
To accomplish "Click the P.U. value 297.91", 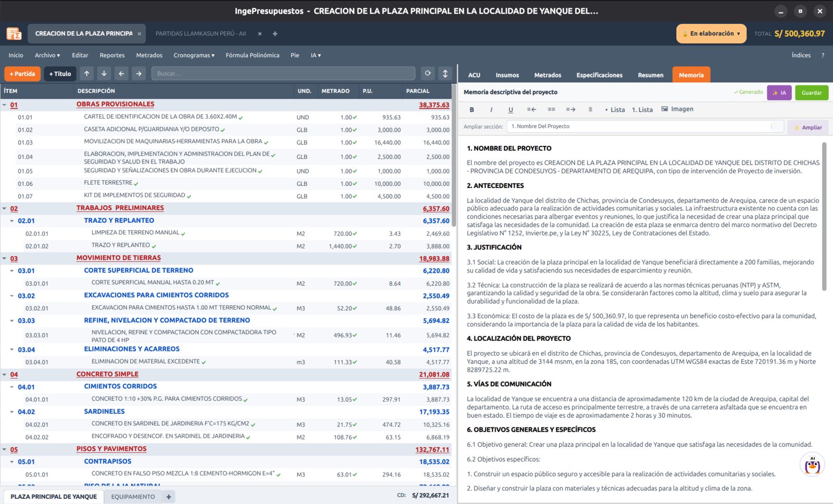I will (x=391, y=400).
